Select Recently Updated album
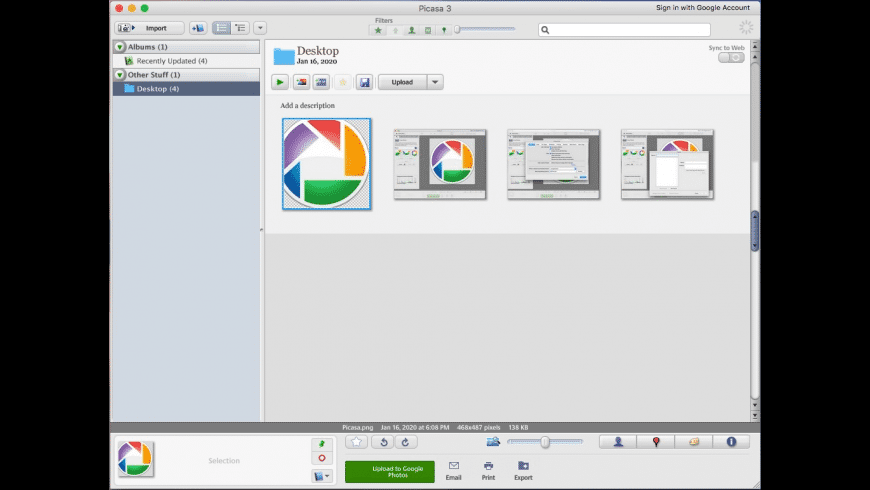Image resolution: width=870 pixels, height=490 pixels. pyautogui.click(x=172, y=61)
